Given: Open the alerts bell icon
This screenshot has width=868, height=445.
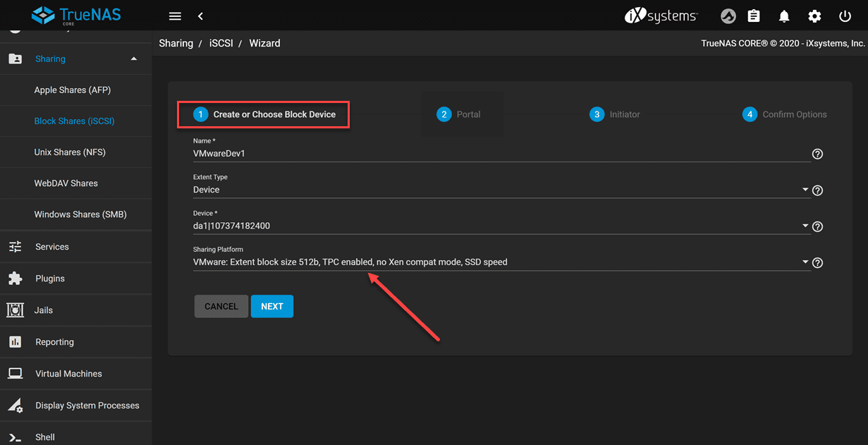Looking at the screenshot, I should click(x=784, y=16).
